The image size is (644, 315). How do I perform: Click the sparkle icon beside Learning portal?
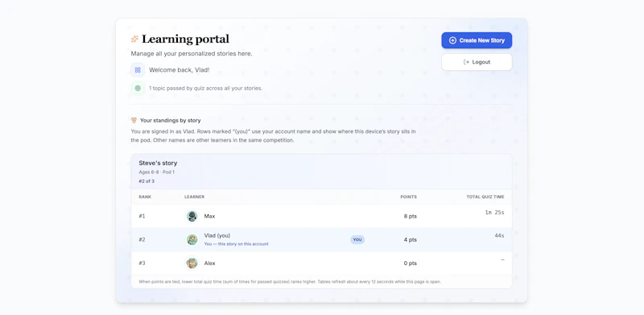[134, 39]
